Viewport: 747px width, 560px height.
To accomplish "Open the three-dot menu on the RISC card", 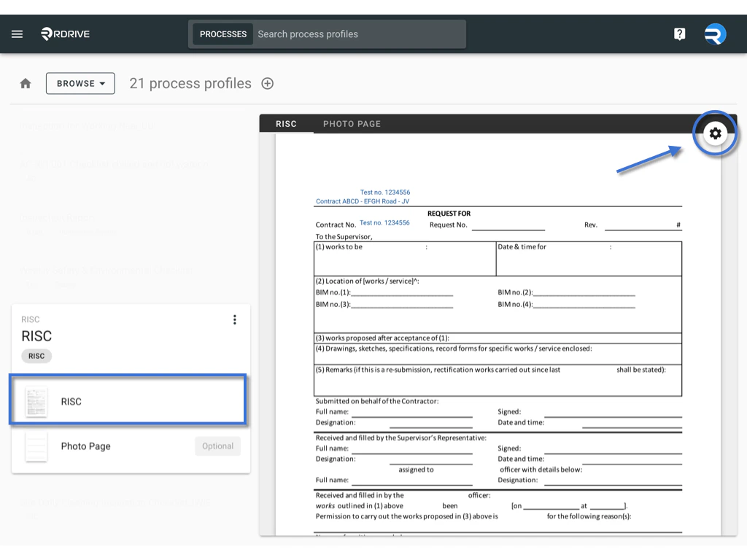I will [x=235, y=319].
